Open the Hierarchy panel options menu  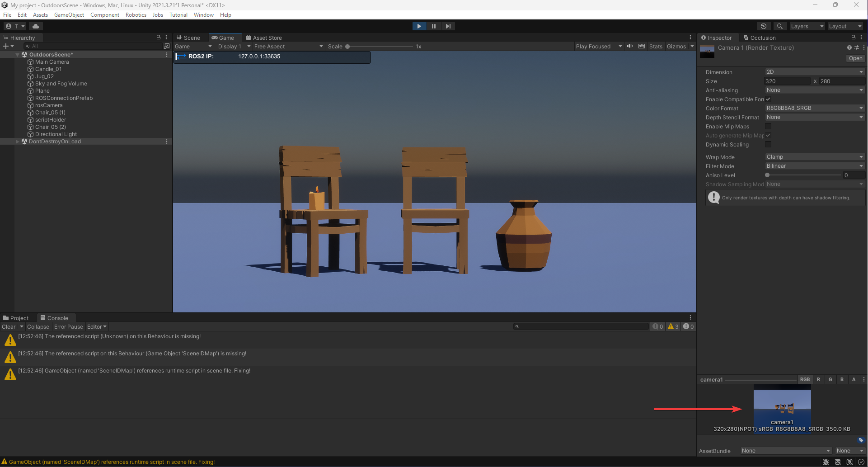pyautogui.click(x=166, y=38)
